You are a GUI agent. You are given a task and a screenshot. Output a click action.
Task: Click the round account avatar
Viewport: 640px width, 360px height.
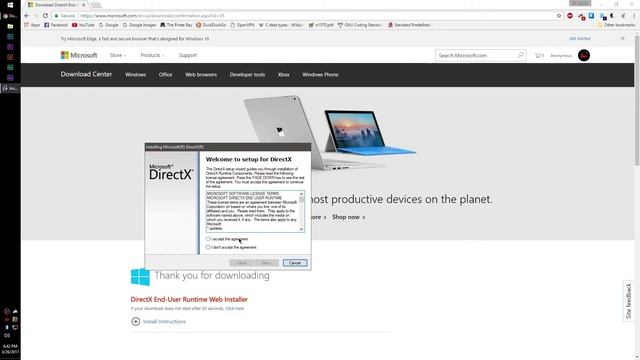(x=584, y=55)
